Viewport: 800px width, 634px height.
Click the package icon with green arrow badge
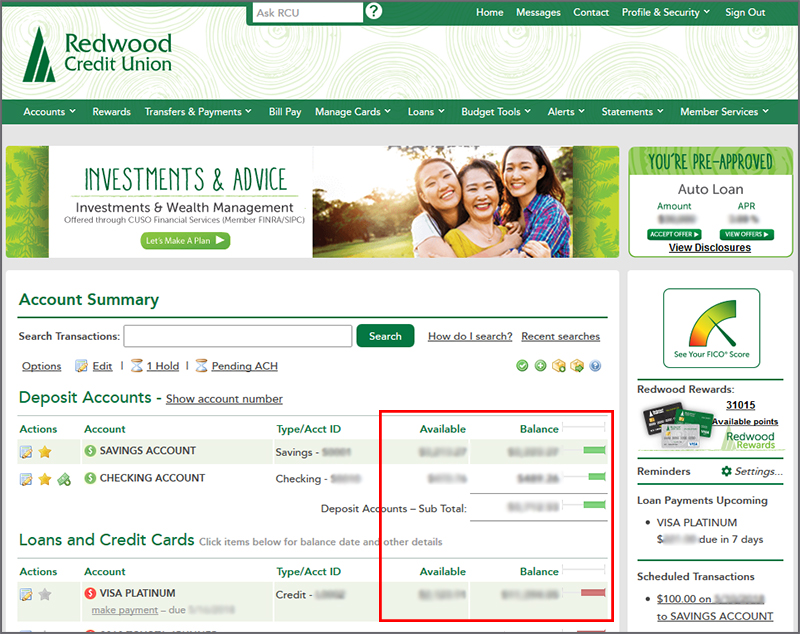pos(577,366)
